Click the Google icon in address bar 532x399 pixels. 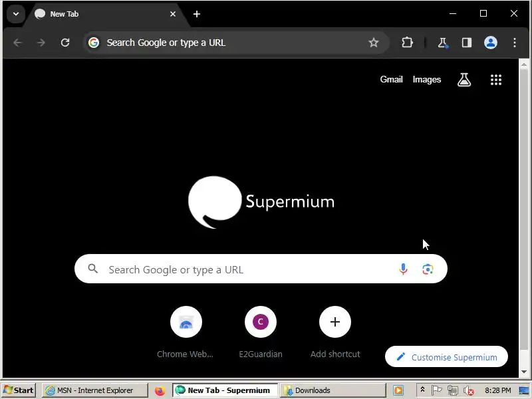tap(94, 43)
